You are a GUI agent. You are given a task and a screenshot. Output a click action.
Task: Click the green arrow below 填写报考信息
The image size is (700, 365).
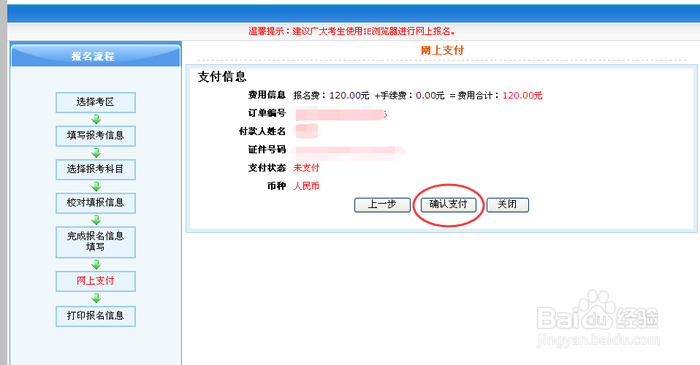tap(96, 153)
